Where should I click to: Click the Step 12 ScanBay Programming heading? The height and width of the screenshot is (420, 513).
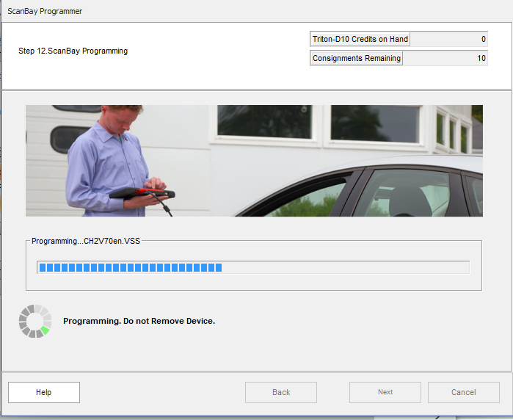(x=73, y=51)
